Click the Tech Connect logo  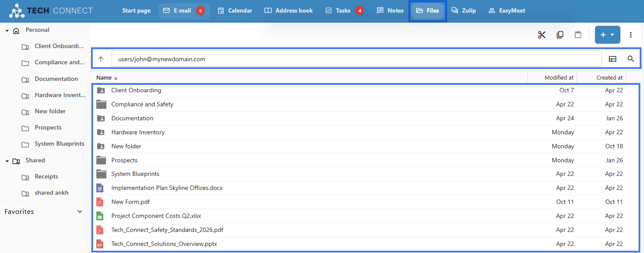coord(51,11)
